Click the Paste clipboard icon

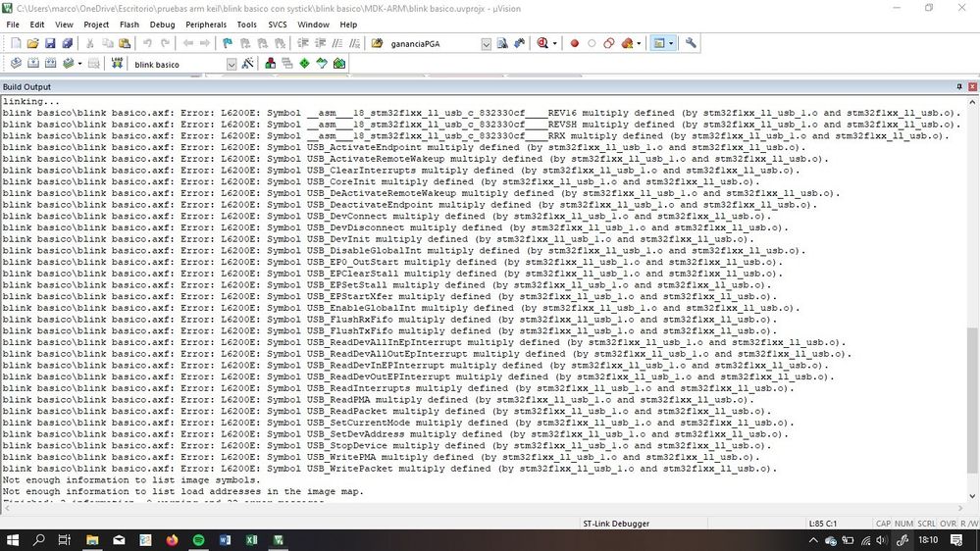click(x=125, y=43)
